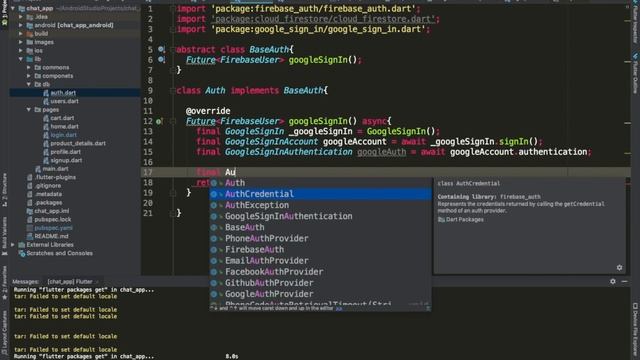Viewport: 640px width, 360px height.
Task: Collapse the lib folder
Action: [21, 59]
